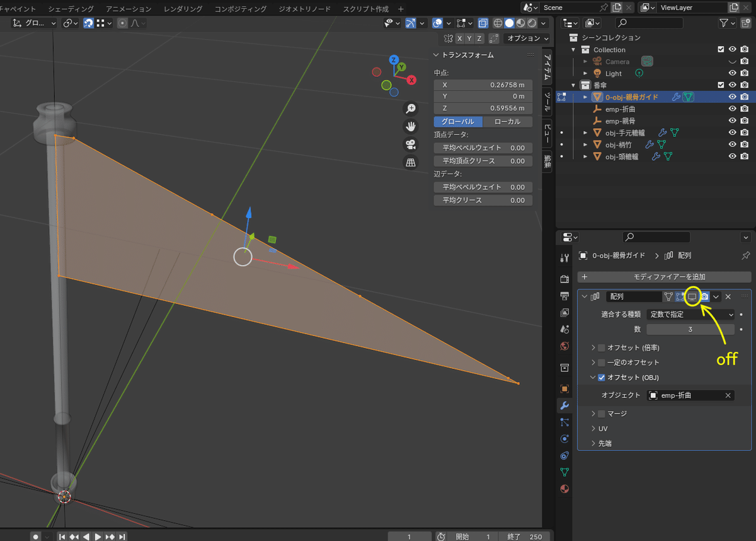Select solid viewport shading
This screenshot has height=541, width=756.
509,23
